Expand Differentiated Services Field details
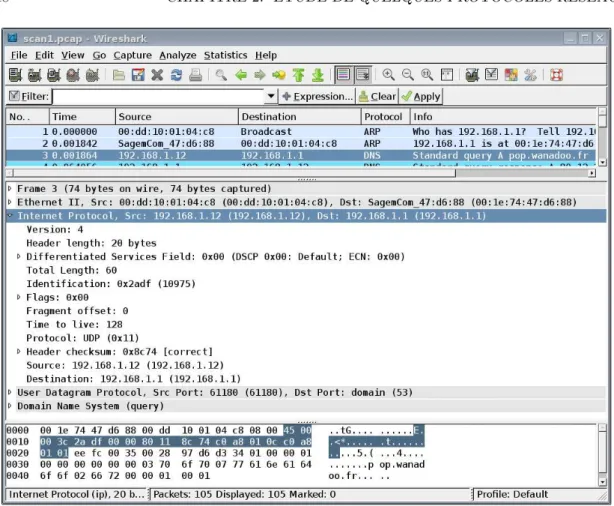614x506 pixels. coord(18,257)
